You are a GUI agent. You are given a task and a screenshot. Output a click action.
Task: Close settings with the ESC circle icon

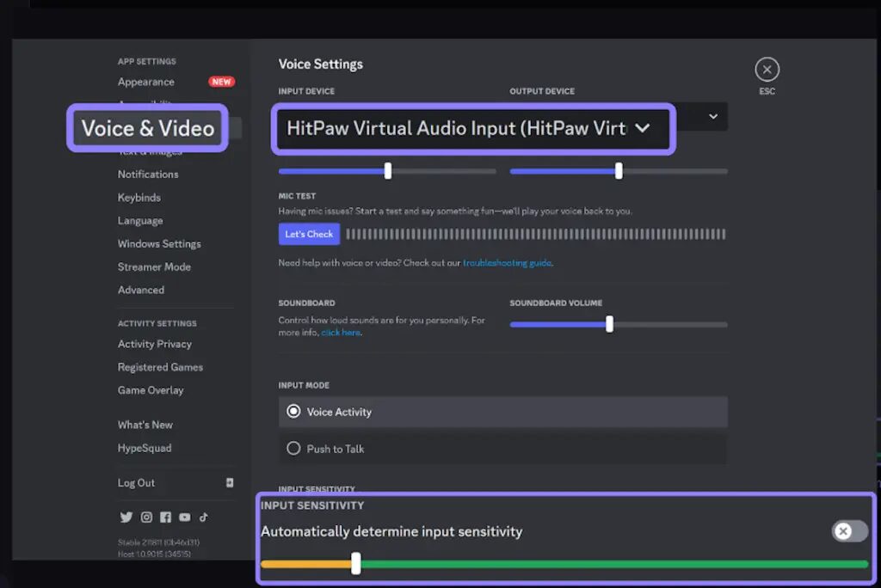767,70
